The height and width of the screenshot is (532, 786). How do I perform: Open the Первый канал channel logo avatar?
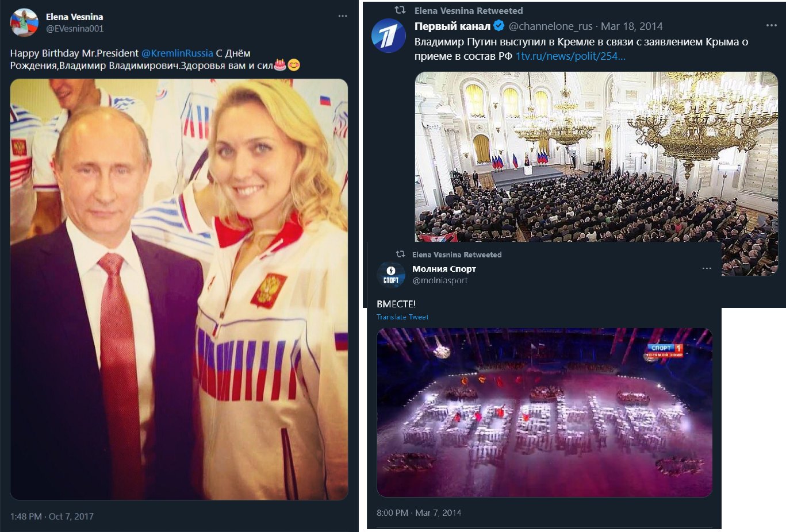389,36
